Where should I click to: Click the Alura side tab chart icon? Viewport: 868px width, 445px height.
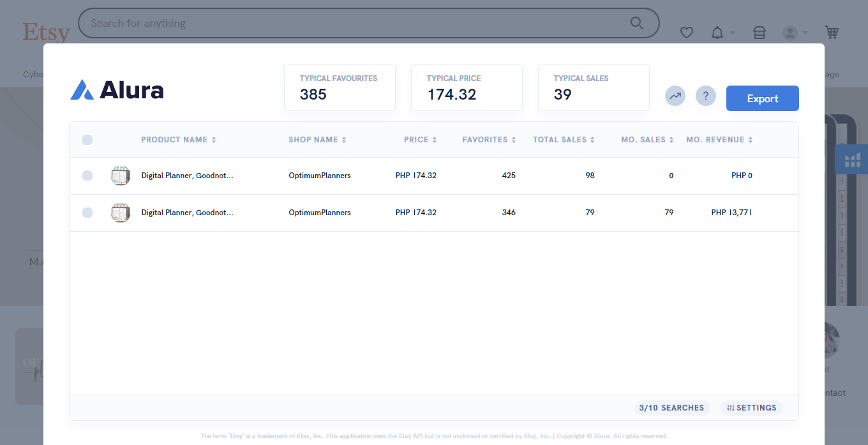(852, 160)
